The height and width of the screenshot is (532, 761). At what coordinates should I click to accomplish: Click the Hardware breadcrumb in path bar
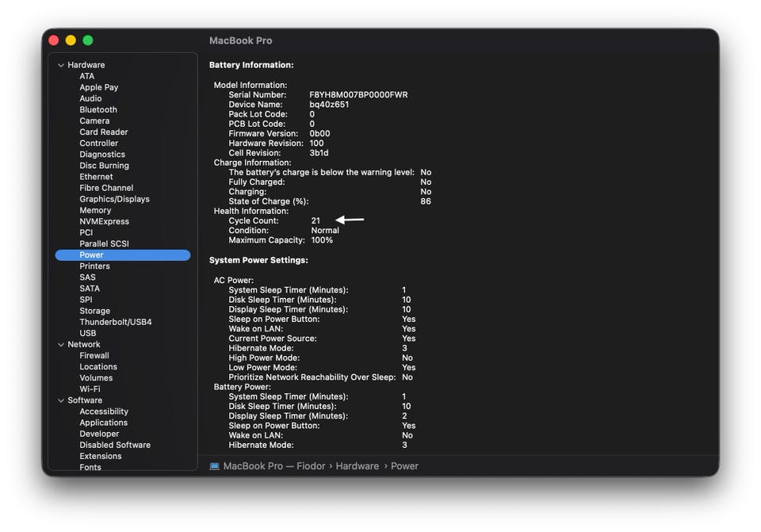358,466
